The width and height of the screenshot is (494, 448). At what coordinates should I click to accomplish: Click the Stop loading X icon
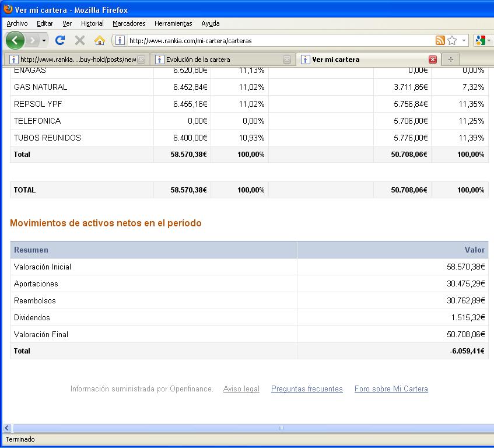80,40
